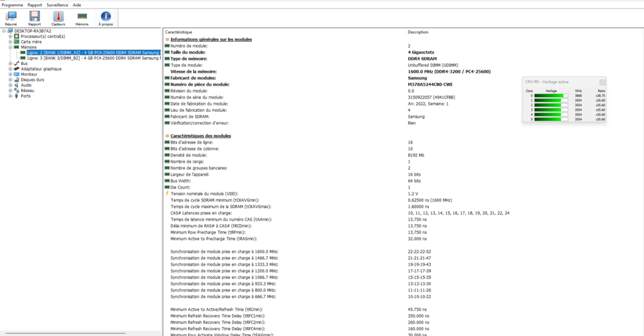Open the Surveillance menu
Screen dimensions: 644x336
point(57,5)
